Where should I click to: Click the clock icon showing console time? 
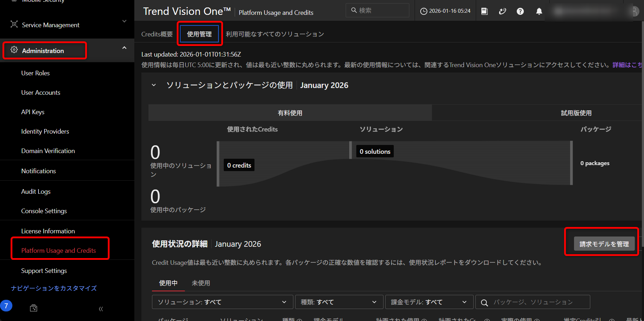coord(423,11)
